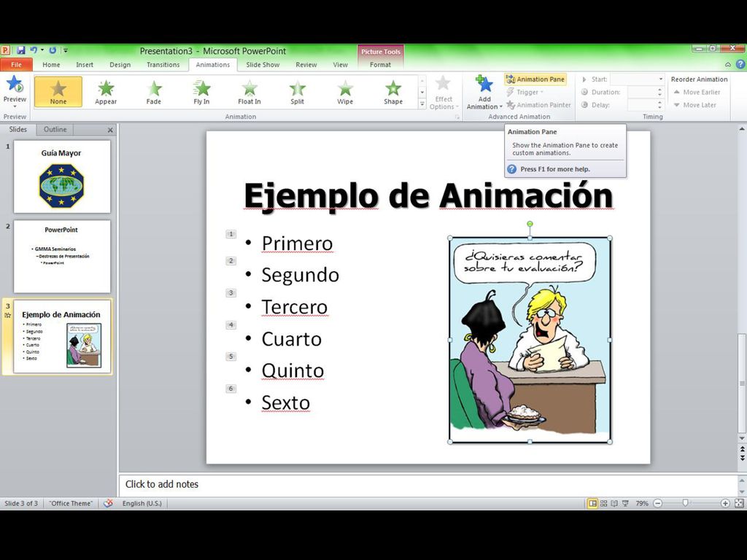Select slide 1 thumbnail Guía Mayor
The image size is (747, 560).
[x=62, y=176]
